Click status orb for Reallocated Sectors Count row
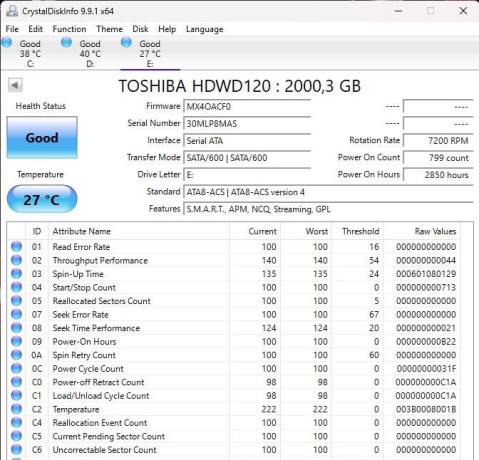 [16, 301]
